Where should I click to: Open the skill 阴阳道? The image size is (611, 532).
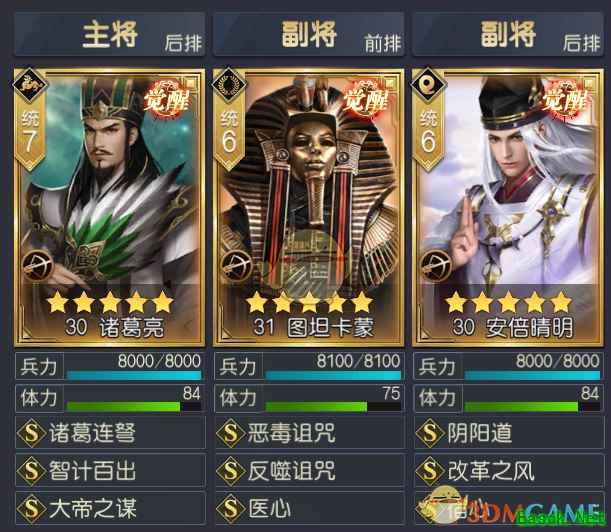[x=509, y=433]
